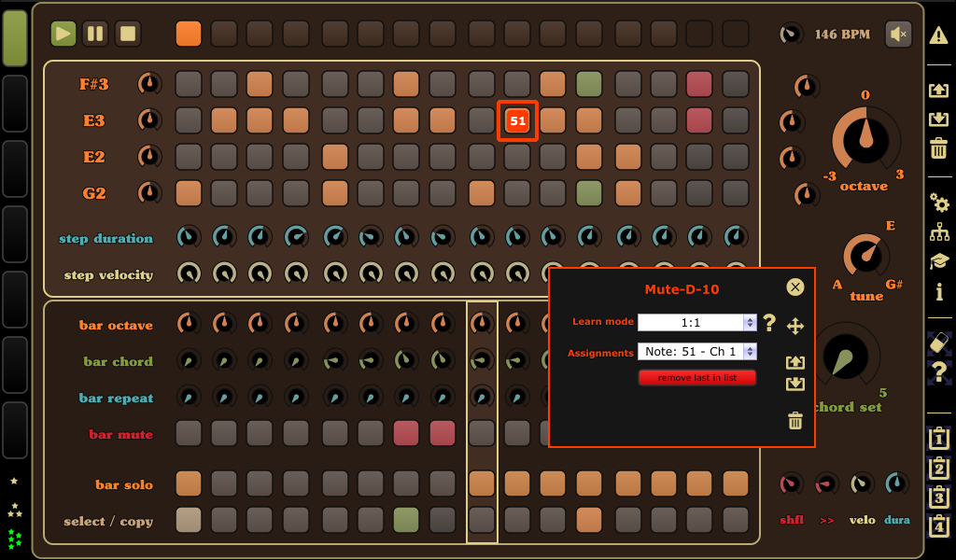Click the orange first step indicator at top
The width and height of the screenshot is (956, 560).
point(189,34)
